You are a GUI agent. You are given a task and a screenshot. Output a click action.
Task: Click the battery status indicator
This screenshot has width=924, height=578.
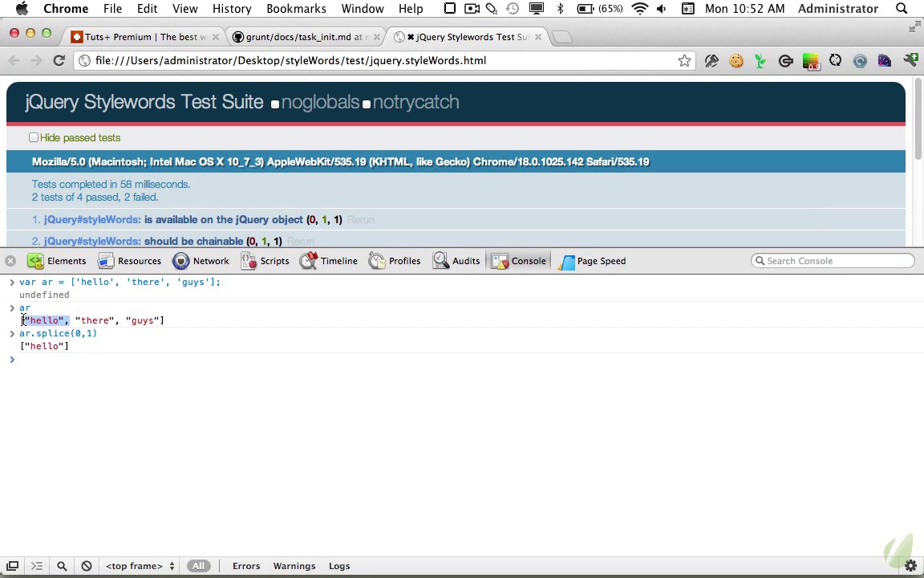[599, 8]
